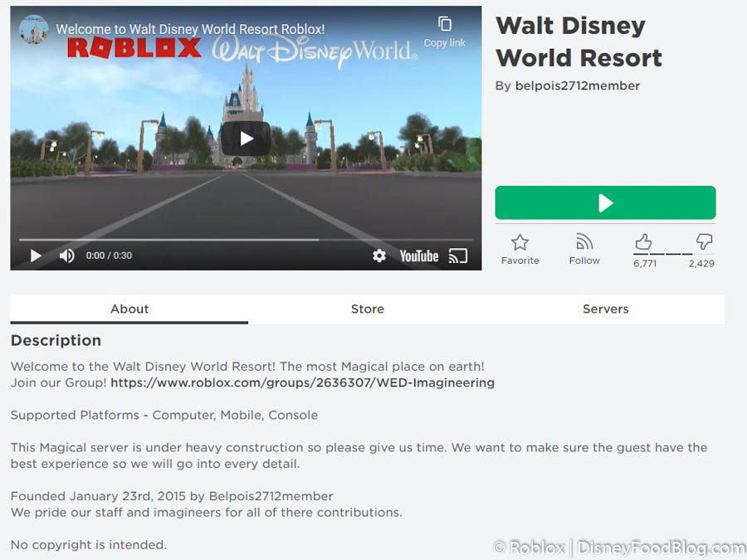The width and height of the screenshot is (747, 560).
Task: Open creator belpois2712member profile
Action: (x=577, y=85)
